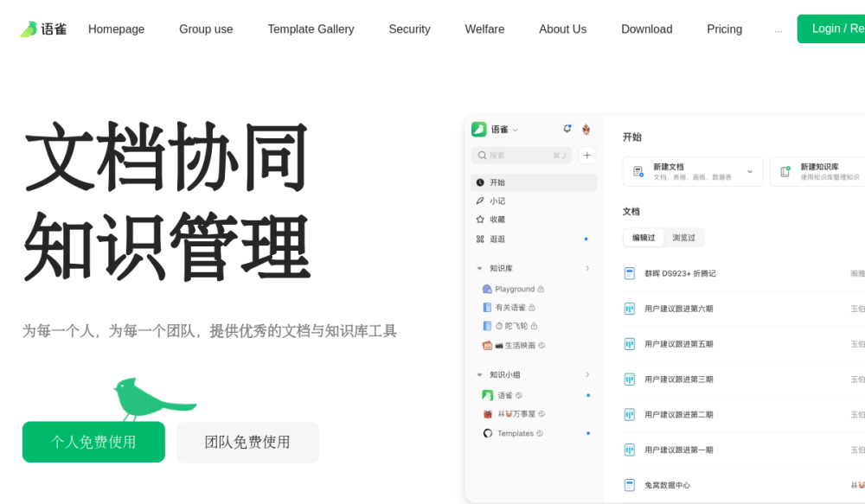Open 用户建议跟进第二期 document
The image size is (865, 504).
679,415
